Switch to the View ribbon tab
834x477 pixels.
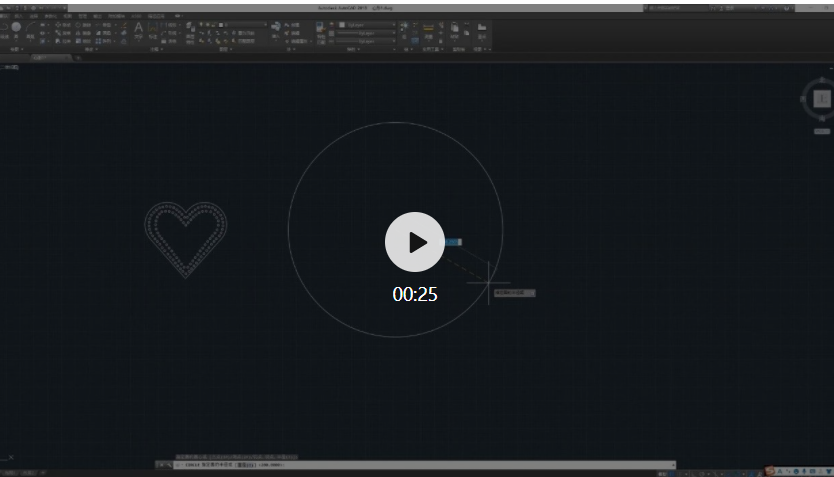pyautogui.click(x=68, y=16)
